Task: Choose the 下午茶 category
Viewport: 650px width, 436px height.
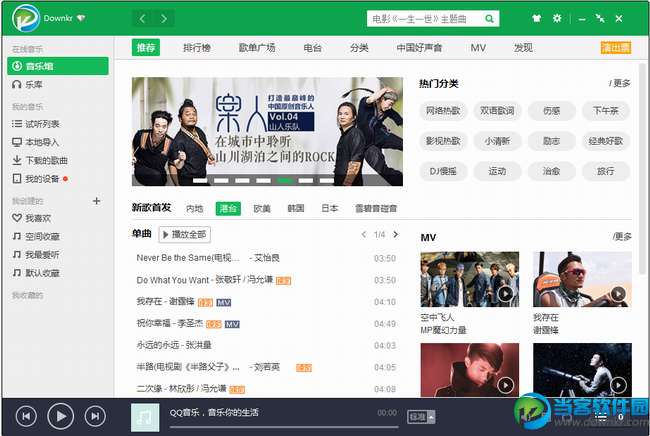Action: tap(606, 111)
